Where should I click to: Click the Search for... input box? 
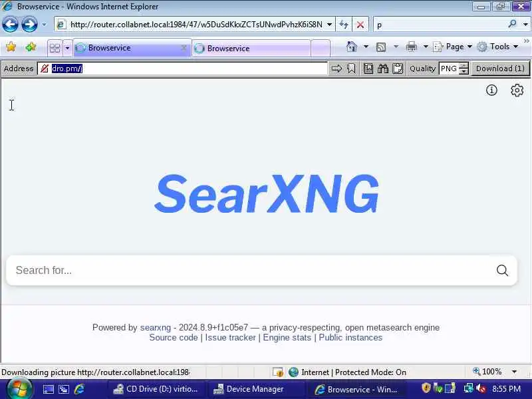click(251, 271)
